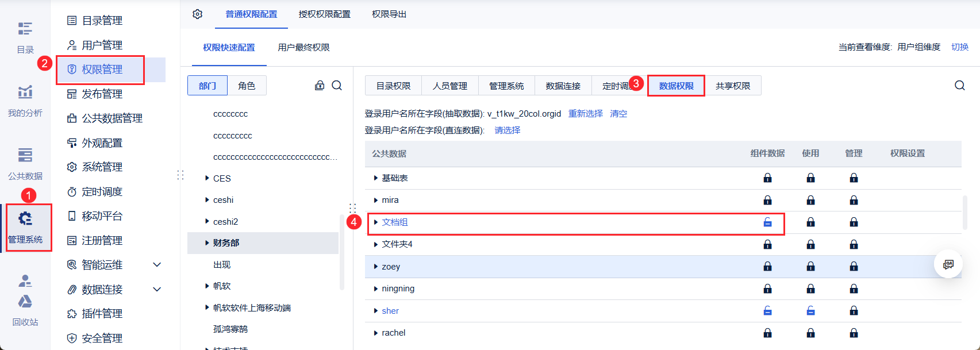
Task: Expand the 财务部 department node
Action: click(x=207, y=243)
